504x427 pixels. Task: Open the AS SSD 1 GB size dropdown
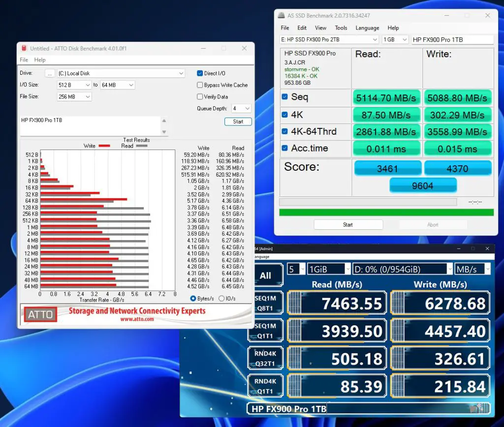[x=395, y=39]
